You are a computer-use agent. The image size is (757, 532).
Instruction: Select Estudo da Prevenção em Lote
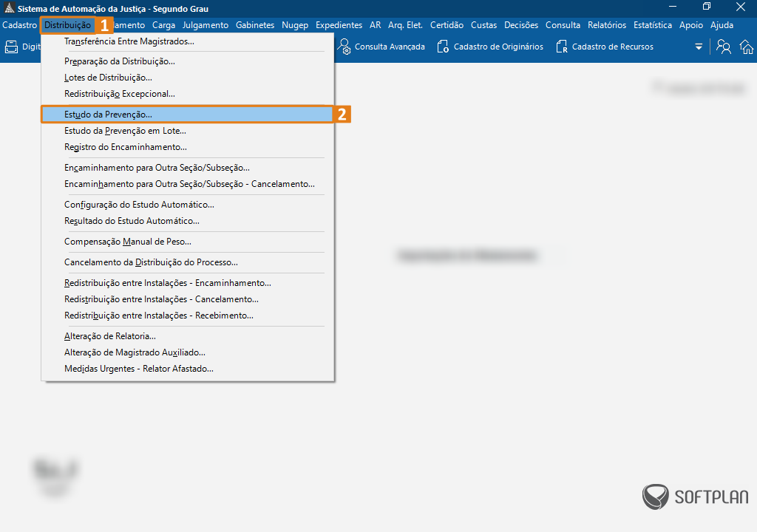pyautogui.click(x=187, y=131)
